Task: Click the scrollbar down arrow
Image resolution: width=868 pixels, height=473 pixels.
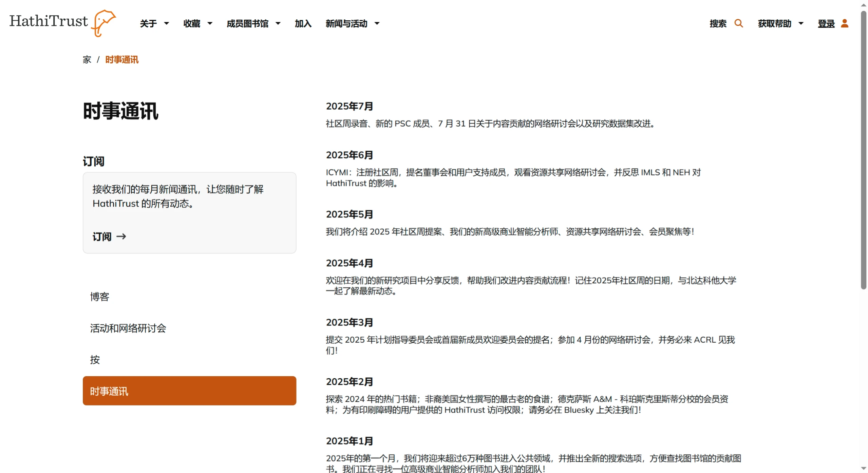Action: point(864,469)
